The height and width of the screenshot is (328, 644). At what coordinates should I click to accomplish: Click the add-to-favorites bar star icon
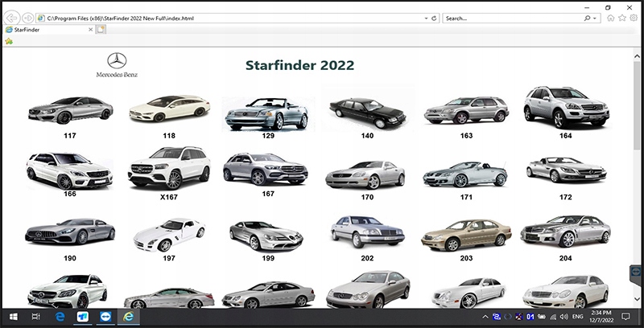click(x=9, y=41)
